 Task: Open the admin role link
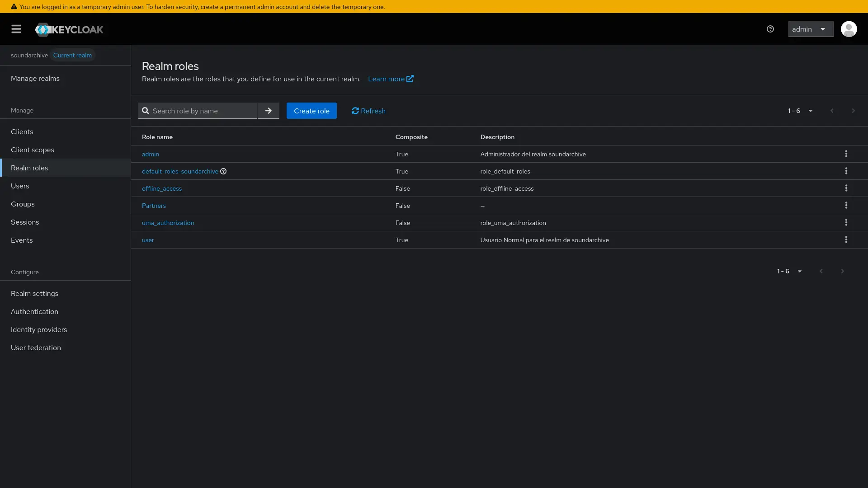tap(151, 154)
